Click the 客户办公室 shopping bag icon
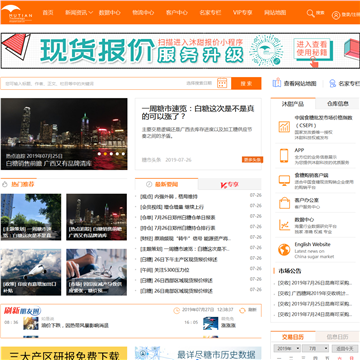Image resolution: width=360 pixels, height=360 pixels. coord(284,203)
